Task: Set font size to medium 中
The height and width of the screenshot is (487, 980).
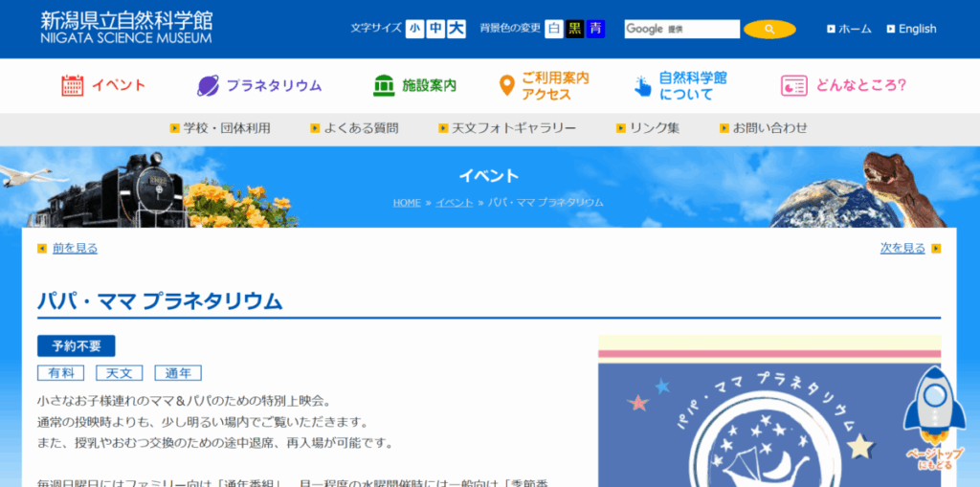Action: click(x=435, y=29)
